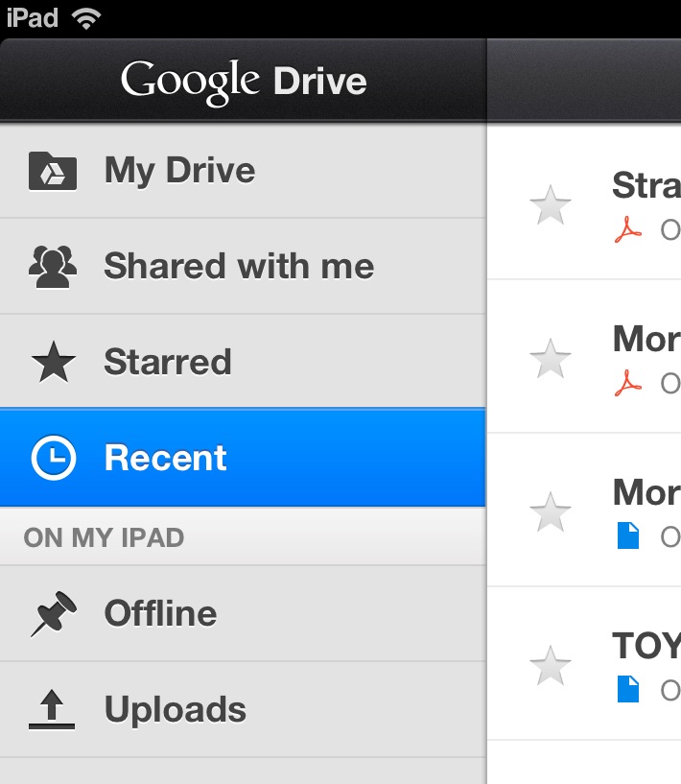The height and width of the screenshot is (784, 681).
Task: Go to the Starred label
Action: (x=168, y=362)
